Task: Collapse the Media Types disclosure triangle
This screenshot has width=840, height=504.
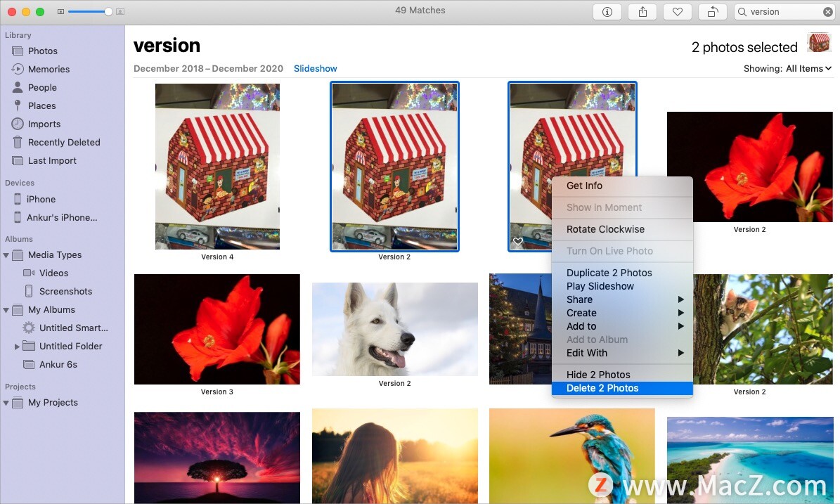Action: coord(6,255)
